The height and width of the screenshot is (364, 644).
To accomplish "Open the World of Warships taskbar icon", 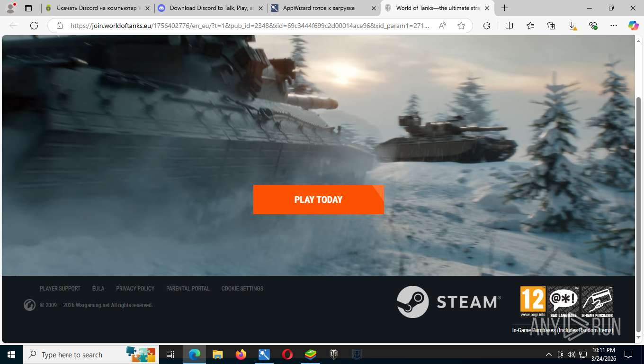I will tap(357, 355).
